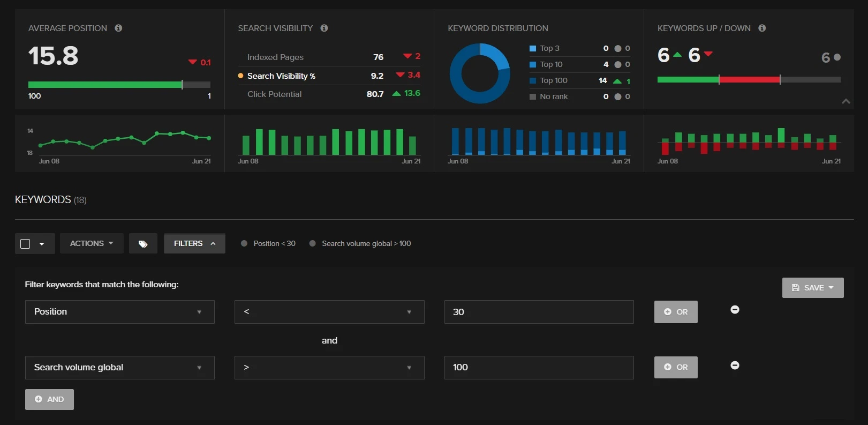The height and width of the screenshot is (425, 868).
Task: Tick the select all keywords checkbox
Action: coord(25,244)
